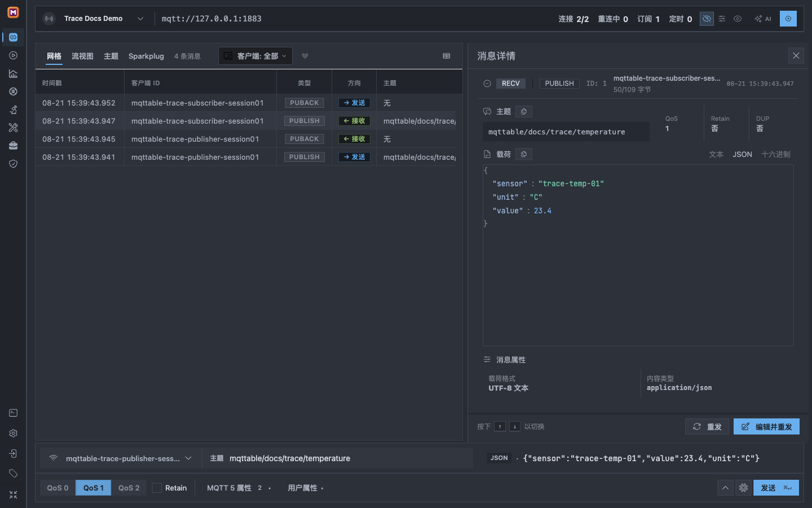The height and width of the screenshot is (508, 812).
Task: Click the blue start button top right
Action: tap(788, 19)
